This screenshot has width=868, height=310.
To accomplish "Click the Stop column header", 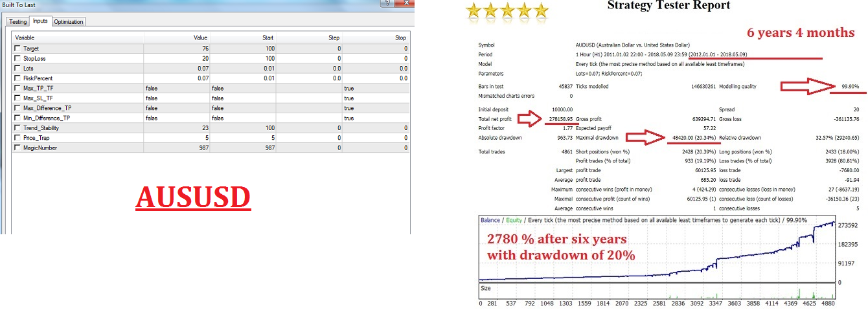I will [376, 38].
